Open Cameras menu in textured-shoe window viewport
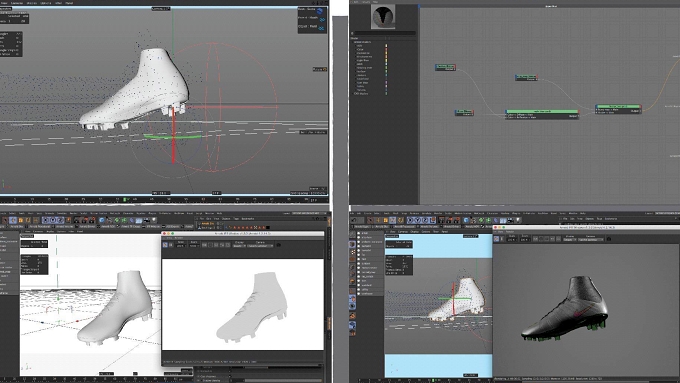This screenshot has width=680, height=383. [x=402, y=232]
